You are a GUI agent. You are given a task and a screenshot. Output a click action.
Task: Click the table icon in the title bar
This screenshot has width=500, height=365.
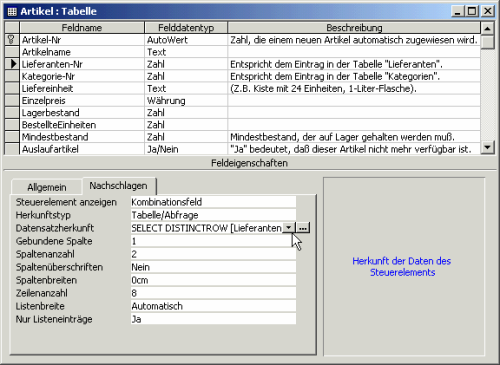click(x=12, y=12)
